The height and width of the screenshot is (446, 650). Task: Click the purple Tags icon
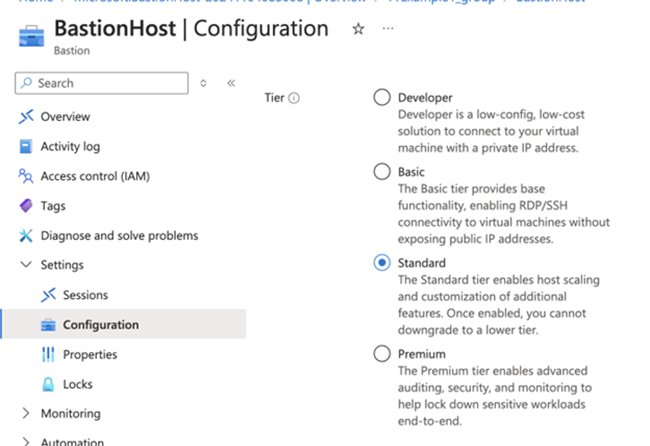(x=26, y=206)
